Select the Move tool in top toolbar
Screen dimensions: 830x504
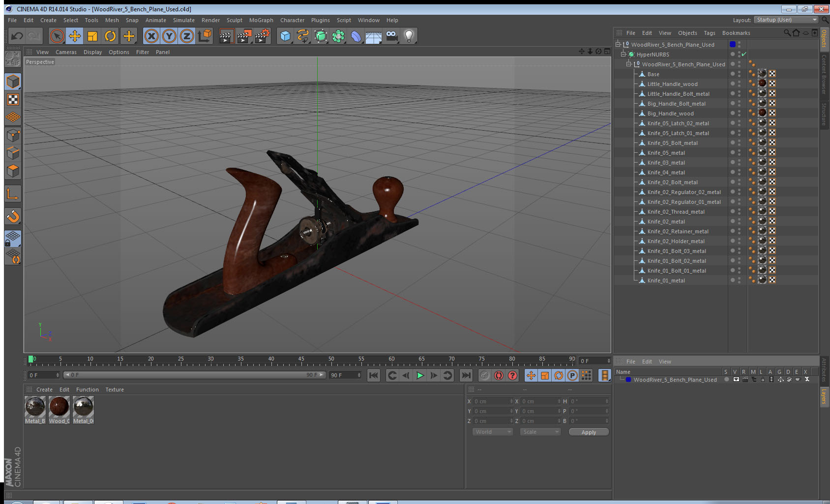75,36
